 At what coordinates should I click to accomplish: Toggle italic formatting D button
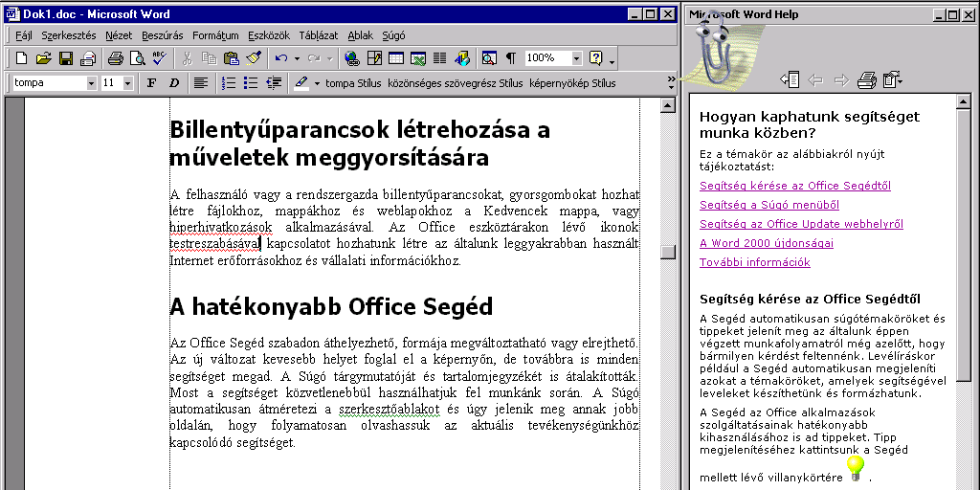(x=174, y=83)
